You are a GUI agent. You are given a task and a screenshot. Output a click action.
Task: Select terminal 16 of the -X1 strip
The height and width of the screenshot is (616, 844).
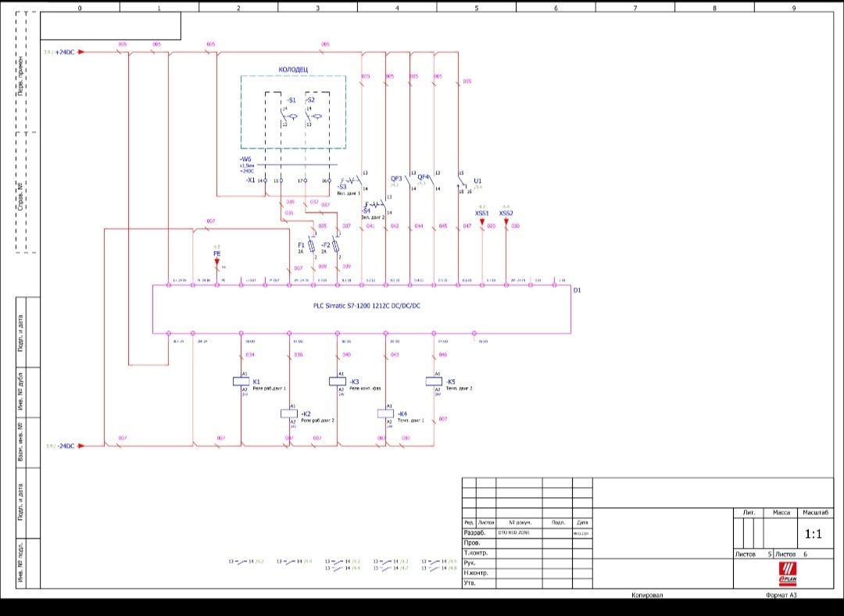pos(331,181)
